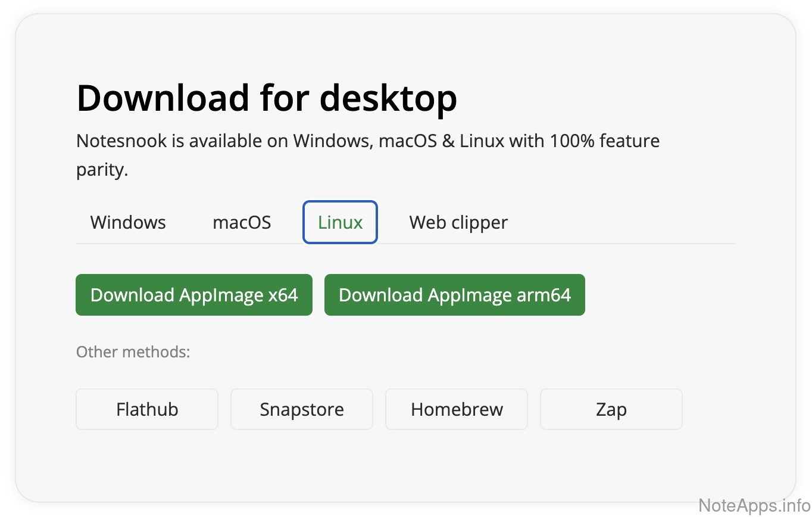Choose the Flathub install method
This screenshot has width=812, height=517.
147,410
